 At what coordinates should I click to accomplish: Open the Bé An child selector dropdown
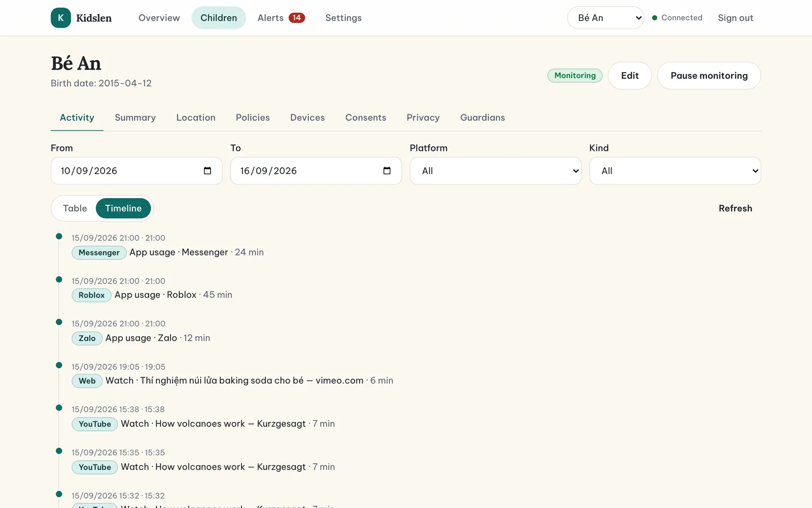605,18
